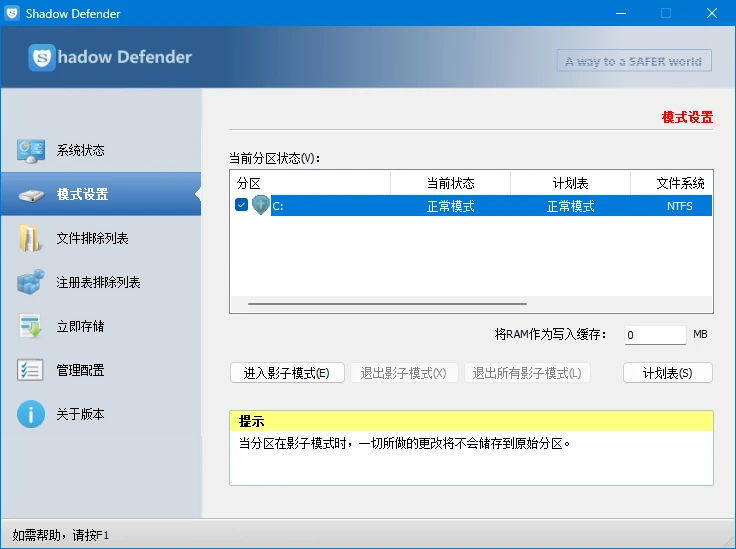The height and width of the screenshot is (549, 736).
Task: Minimize the Shadow Defender window
Action: point(621,13)
